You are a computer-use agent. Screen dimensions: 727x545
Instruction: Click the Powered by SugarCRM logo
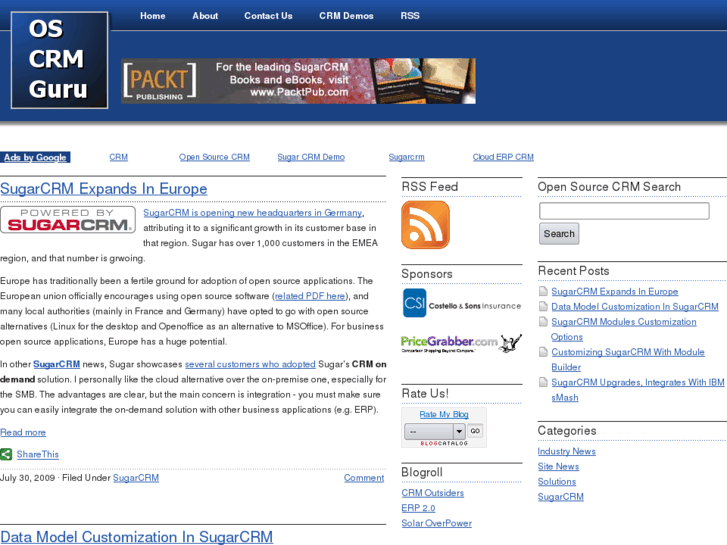pyautogui.click(x=68, y=220)
